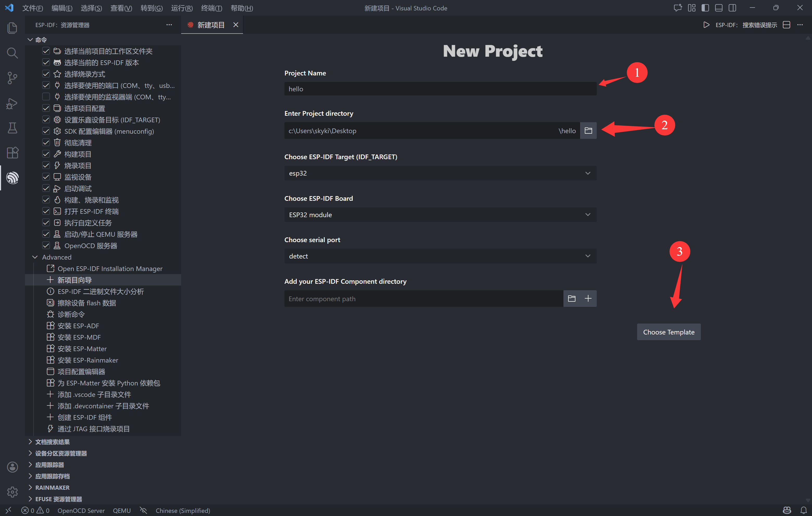
Task: Browse for project directory folder icon
Action: [x=588, y=131]
